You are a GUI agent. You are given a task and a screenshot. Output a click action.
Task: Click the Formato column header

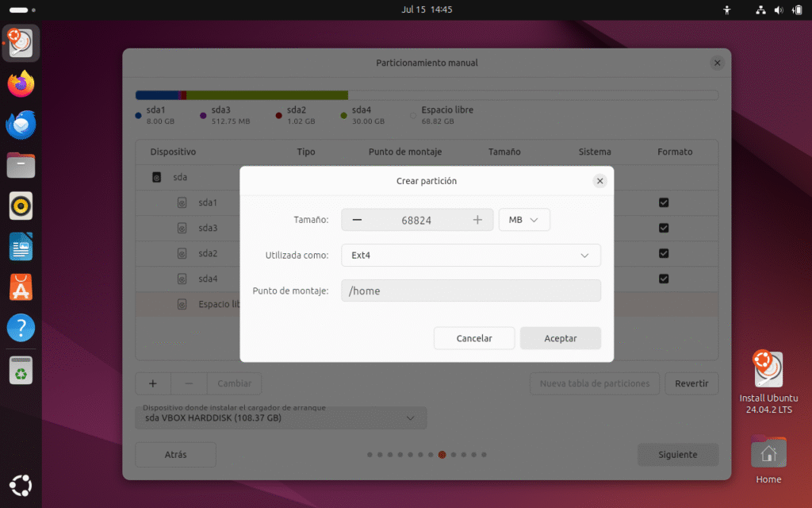point(675,152)
